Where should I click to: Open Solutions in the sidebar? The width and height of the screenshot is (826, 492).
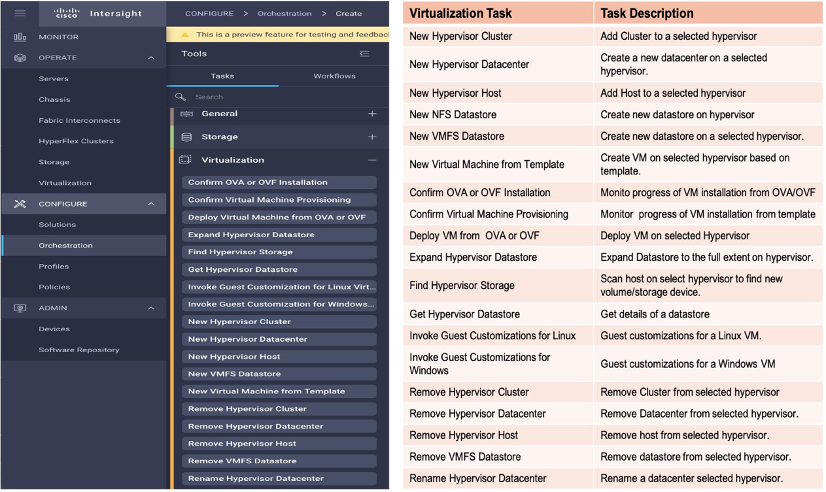[x=57, y=225]
